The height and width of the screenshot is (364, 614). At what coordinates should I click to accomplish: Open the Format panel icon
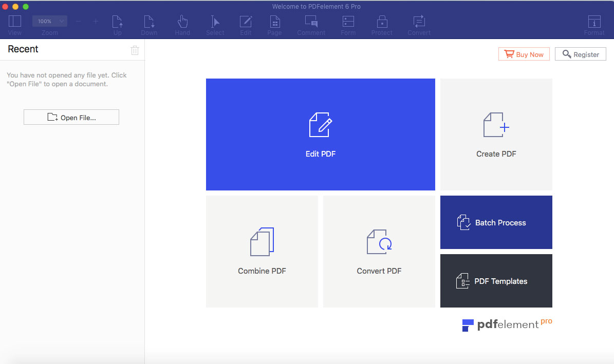tap(594, 23)
